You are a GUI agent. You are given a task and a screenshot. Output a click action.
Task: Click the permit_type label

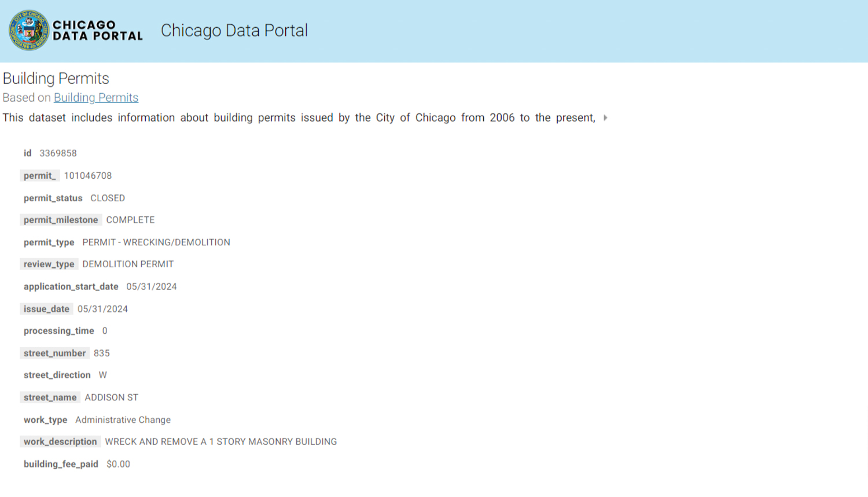click(x=49, y=242)
